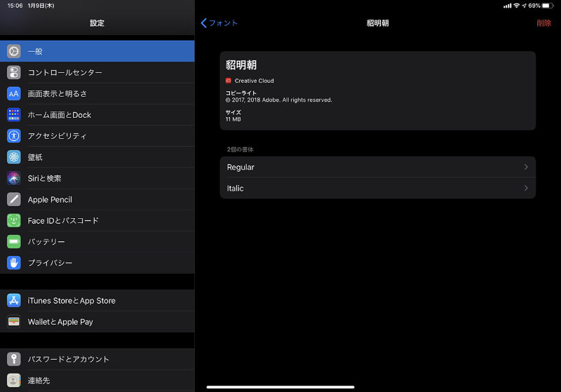Tap the サイズ label

234,112
